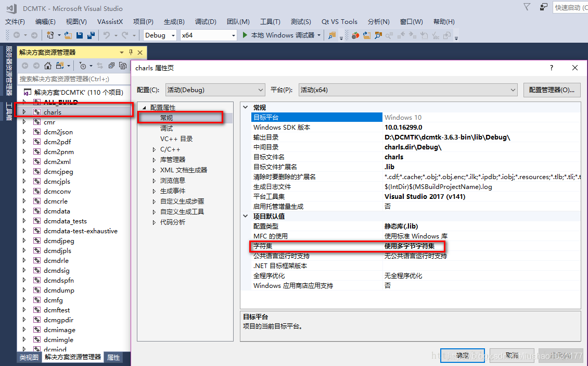Click the Navigate Forward toolbar icon
This screenshot has height=366, width=588.
point(34,35)
